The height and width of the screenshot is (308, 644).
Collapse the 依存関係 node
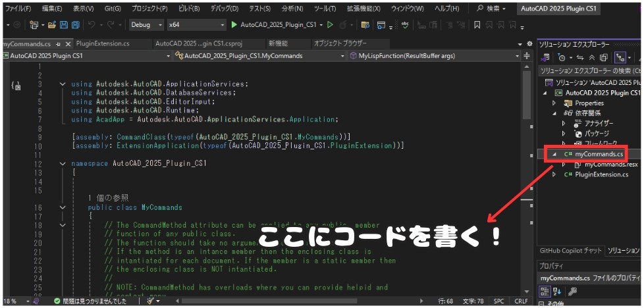554,113
